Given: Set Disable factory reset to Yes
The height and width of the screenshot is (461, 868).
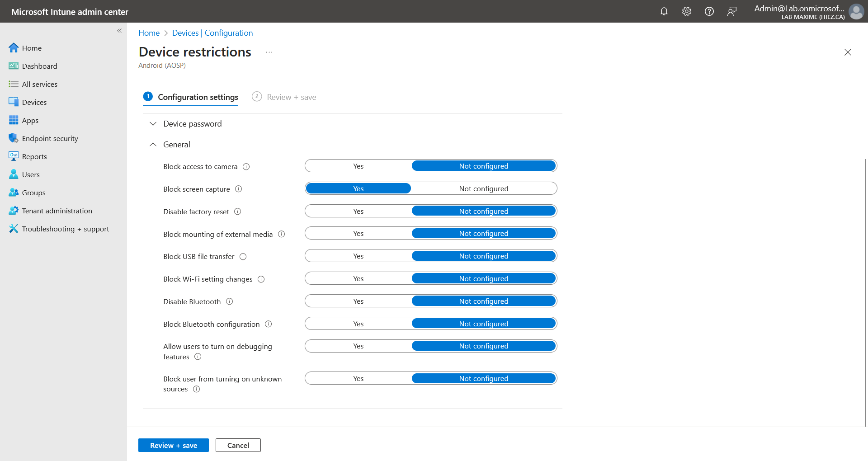Looking at the screenshot, I should coord(358,212).
